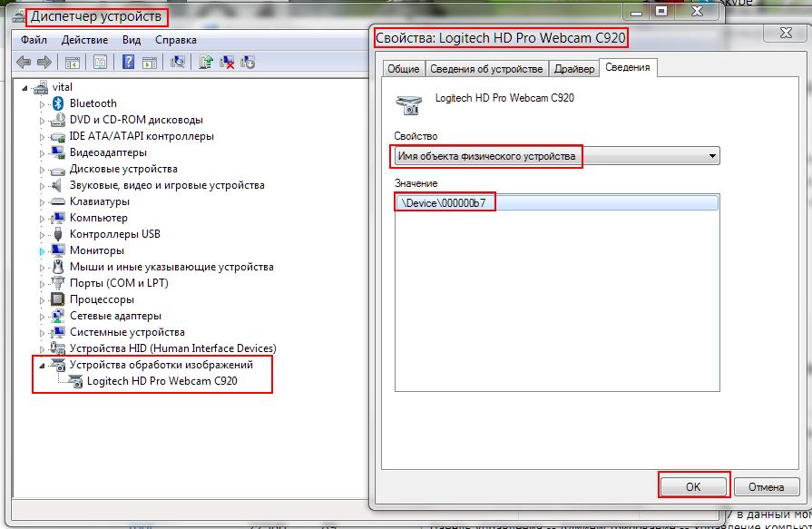This screenshot has height=529, width=812.
Task: Expand the Дисковые устройства category
Action: click(x=42, y=170)
